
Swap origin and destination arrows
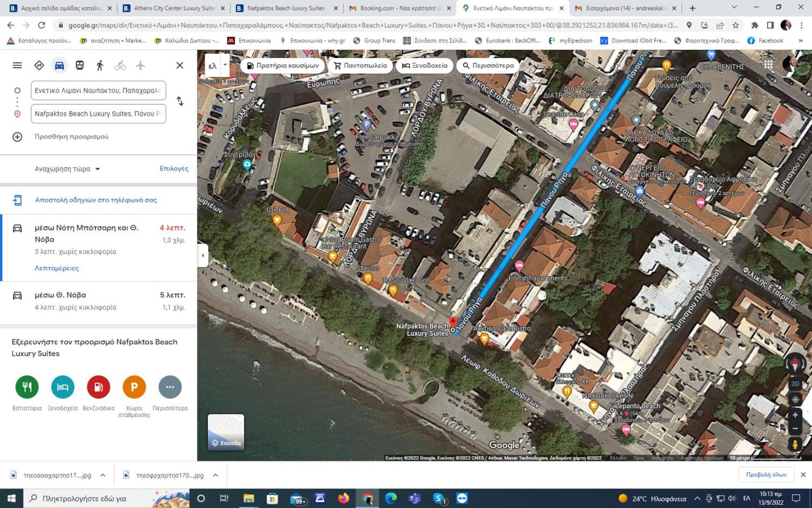pyautogui.click(x=180, y=101)
